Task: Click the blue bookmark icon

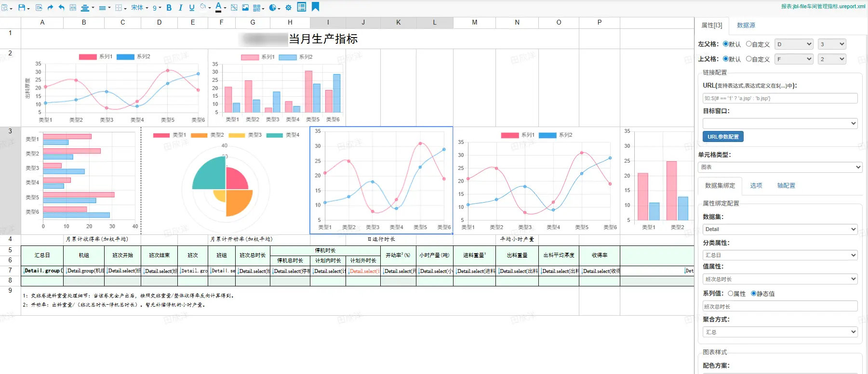Action: point(315,7)
